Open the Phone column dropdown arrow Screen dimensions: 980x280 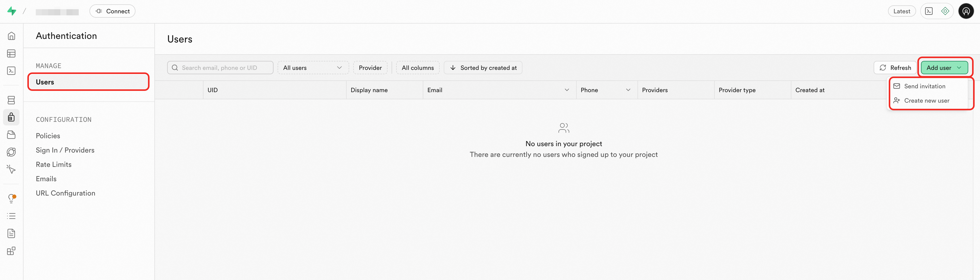(x=628, y=90)
